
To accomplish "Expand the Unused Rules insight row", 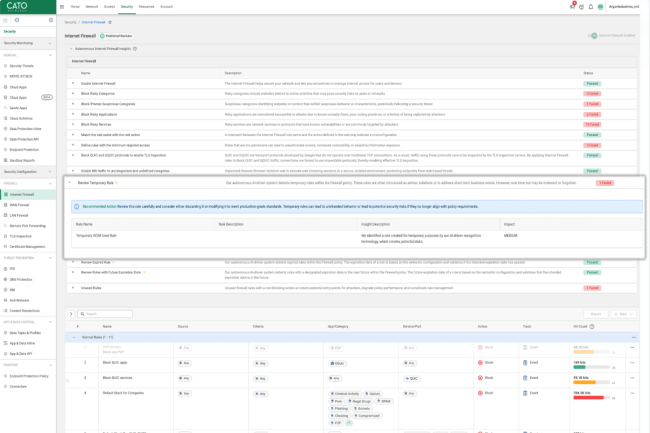I will (x=73, y=288).
